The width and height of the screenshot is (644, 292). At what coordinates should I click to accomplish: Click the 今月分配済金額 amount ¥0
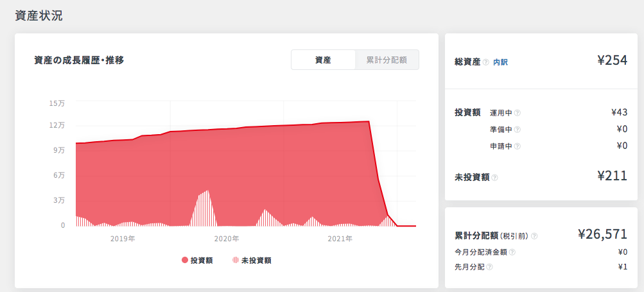[x=623, y=252]
